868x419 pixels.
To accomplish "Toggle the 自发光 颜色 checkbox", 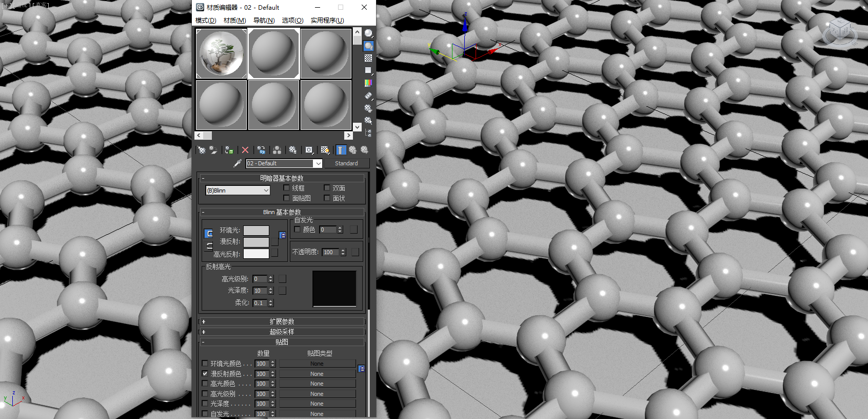I will (x=298, y=230).
